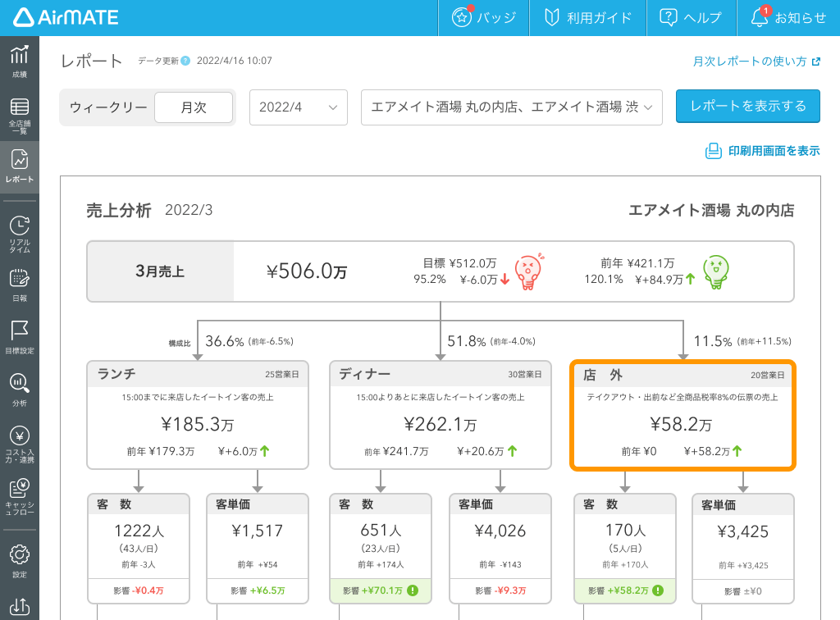
Task: Click the ¥506.0万 monthly sales value
Action: pyautogui.click(x=307, y=271)
